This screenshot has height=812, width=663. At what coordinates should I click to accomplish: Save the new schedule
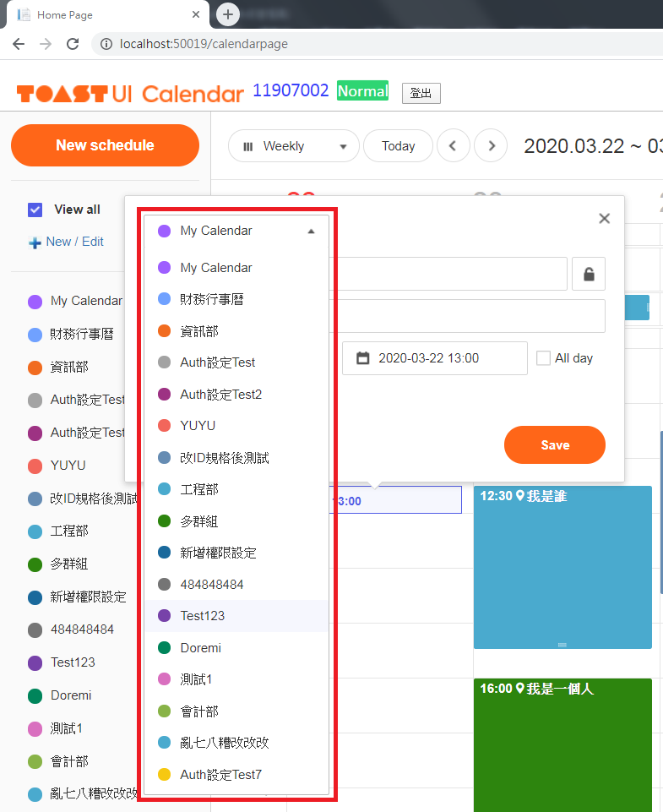[555, 444]
